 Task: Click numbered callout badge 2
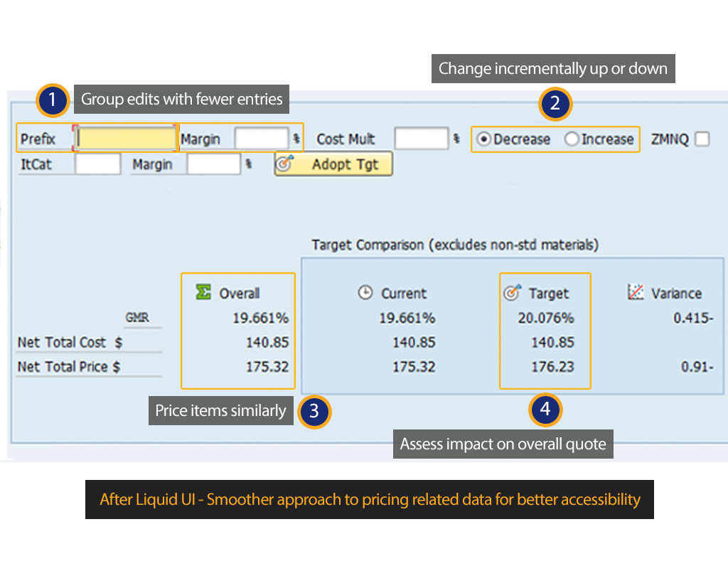555,105
